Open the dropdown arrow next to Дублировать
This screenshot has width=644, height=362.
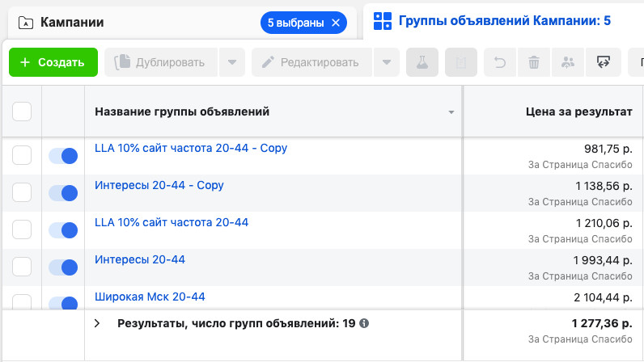point(231,62)
